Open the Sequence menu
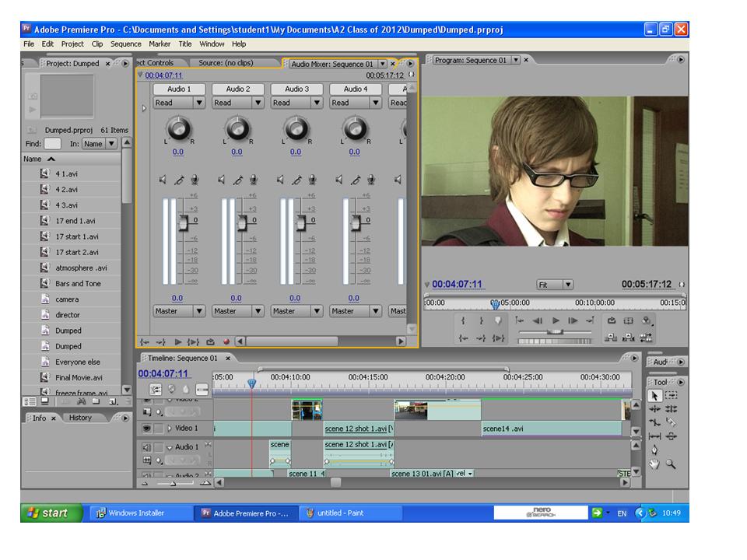Viewport: 747px width, 560px height. tap(126, 44)
